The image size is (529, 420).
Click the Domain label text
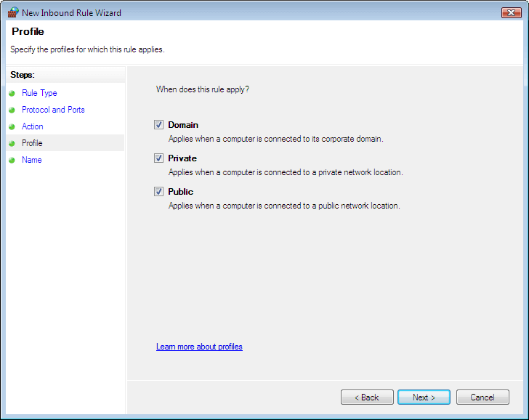(183, 125)
